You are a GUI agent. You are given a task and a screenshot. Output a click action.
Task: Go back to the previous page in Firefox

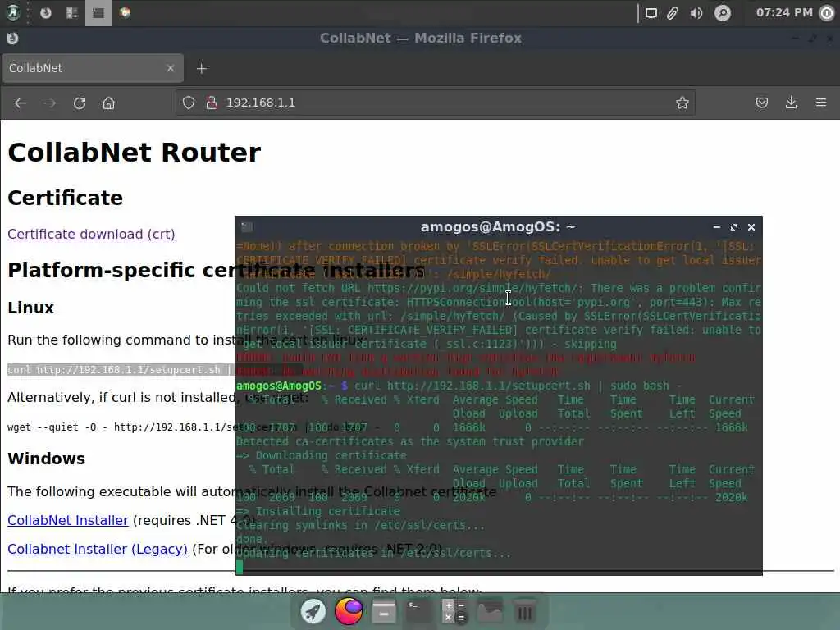[21, 103]
